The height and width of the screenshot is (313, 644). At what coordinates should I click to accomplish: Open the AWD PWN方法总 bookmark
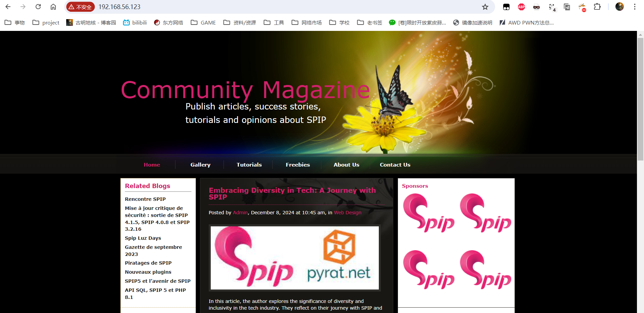(x=526, y=23)
